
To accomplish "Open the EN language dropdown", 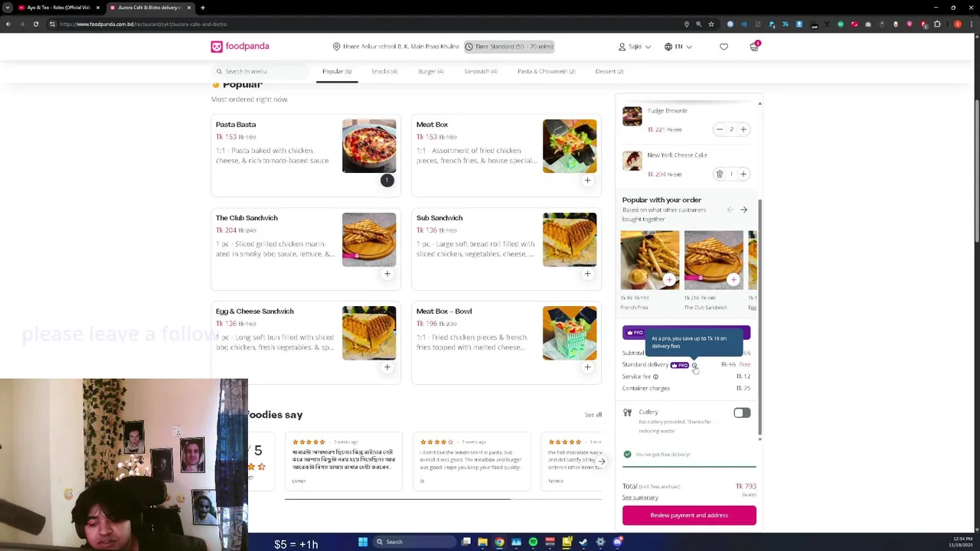I will click(x=678, y=47).
